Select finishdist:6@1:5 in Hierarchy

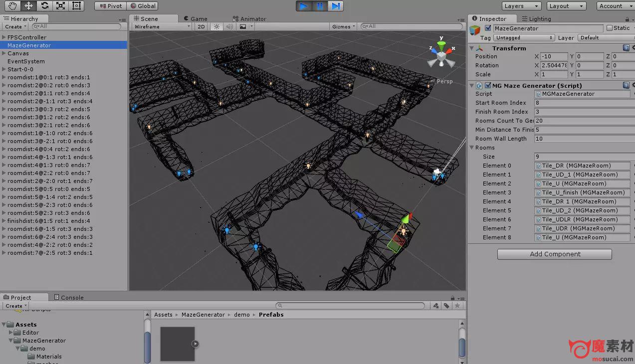(49, 221)
